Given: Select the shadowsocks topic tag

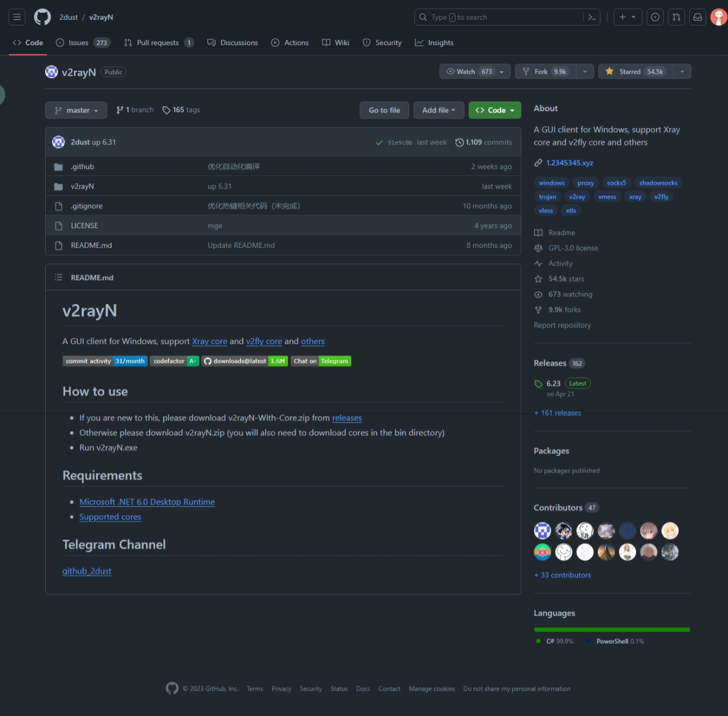Looking at the screenshot, I should (658, 183).
